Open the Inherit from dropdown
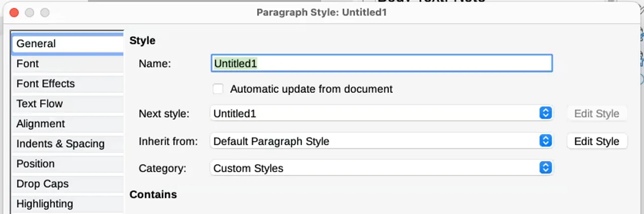Image resolution: width=644 pixels, height=214 pixels. [x=381, y=141]
